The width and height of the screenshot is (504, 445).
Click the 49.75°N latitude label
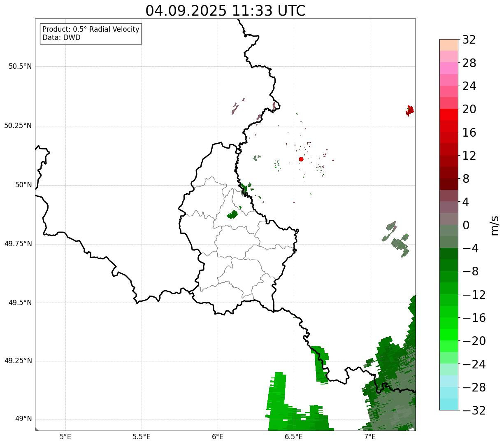coord(18,244)
